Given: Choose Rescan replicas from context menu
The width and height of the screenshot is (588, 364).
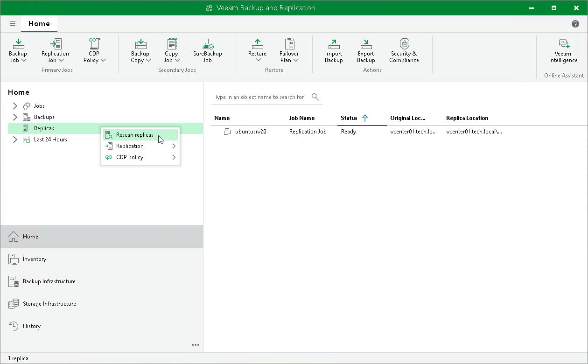Looking at the screenshot, I should [140, 135].
